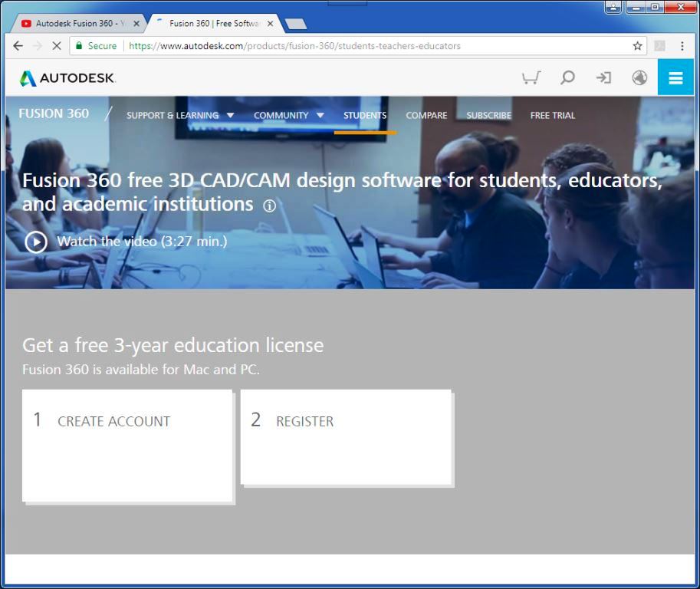Click the Chrome user profile button
The height and width of the screenshot is (589, 700).
(613, 7)
